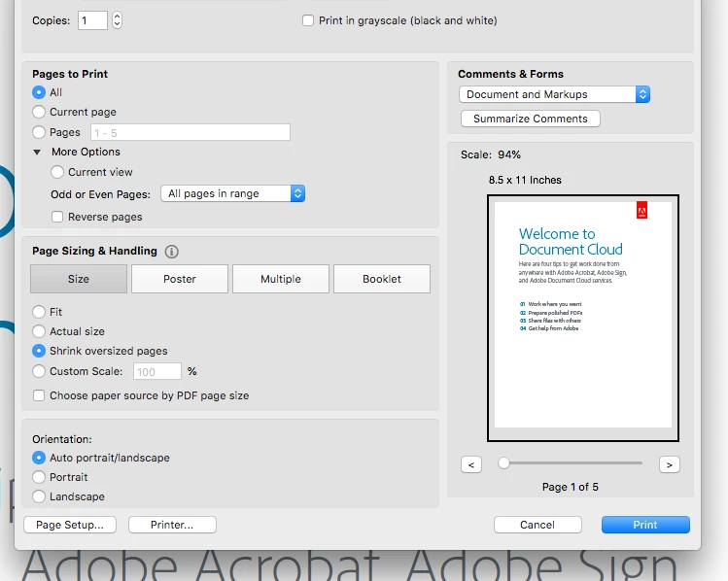Enable Print in grayscale checkbox
This screenshot has height=581, width=728.
308,20
